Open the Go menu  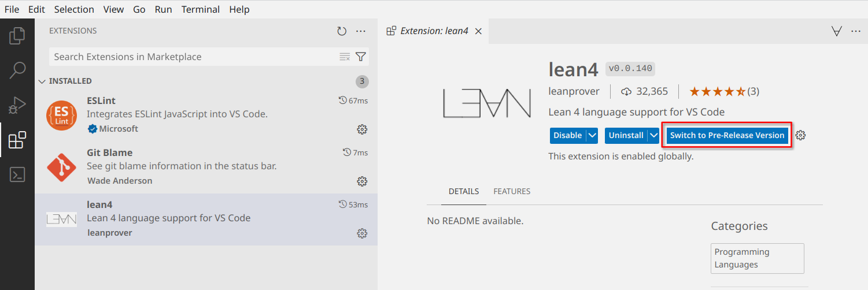(x=139, y=9)
